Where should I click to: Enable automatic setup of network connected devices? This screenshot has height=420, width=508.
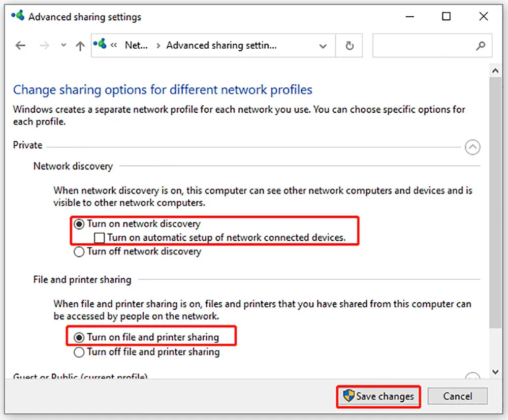[x=100, y=238]
